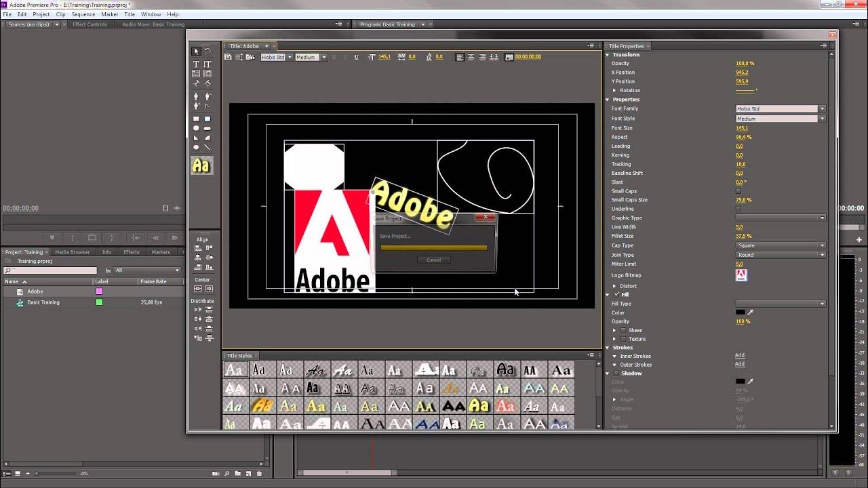The width and height of the screenshot is (868, 488).
Task: Open the Sequence menu
Action: click(83, 14)
